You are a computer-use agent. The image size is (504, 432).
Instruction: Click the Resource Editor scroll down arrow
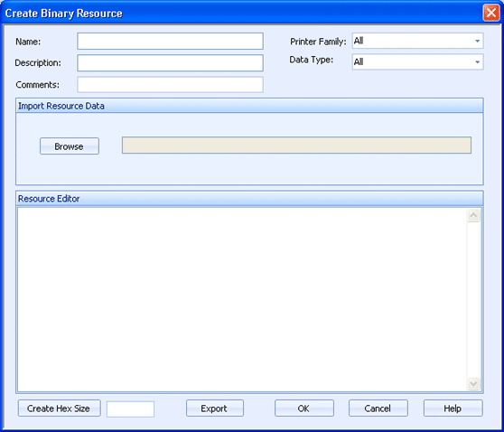pyautogui.click(x=473, y=383)
